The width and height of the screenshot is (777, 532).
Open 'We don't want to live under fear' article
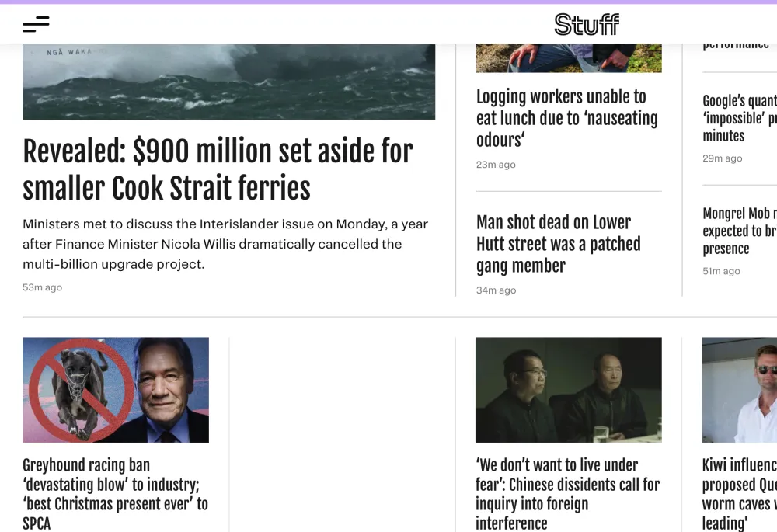click(567, 494)
